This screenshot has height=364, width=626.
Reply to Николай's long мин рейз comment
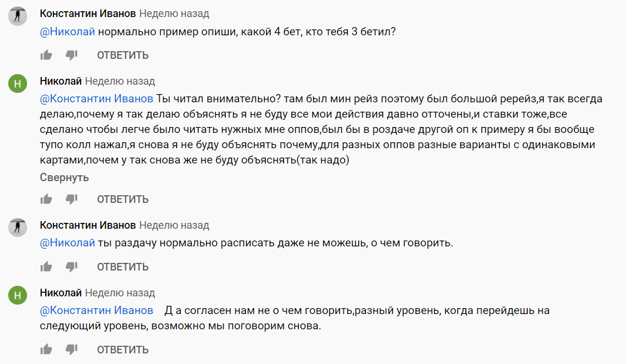coord(122,199)
